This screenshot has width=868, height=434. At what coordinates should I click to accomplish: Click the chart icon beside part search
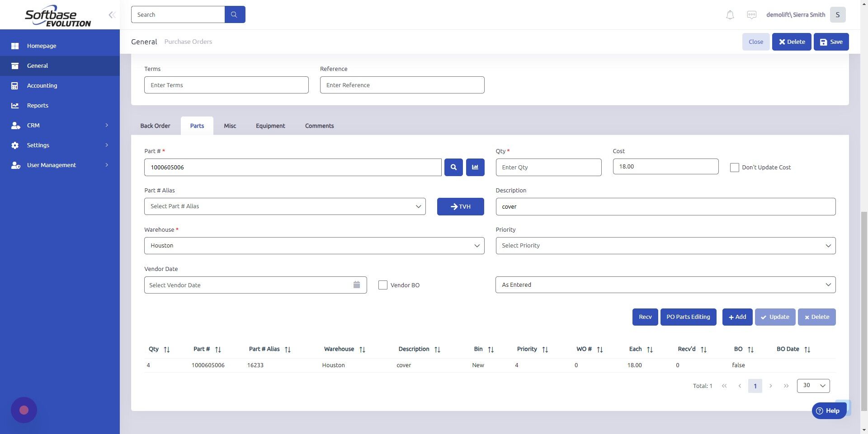coord(475,167)
